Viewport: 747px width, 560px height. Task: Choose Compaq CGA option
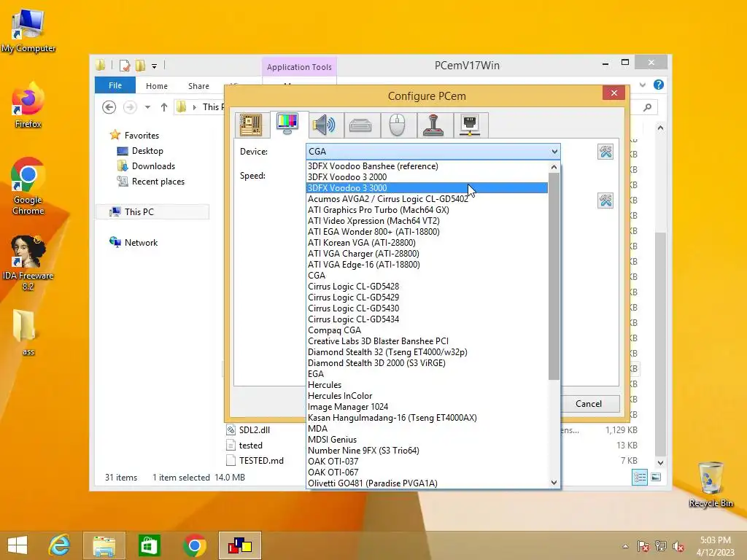click(427, 330)
